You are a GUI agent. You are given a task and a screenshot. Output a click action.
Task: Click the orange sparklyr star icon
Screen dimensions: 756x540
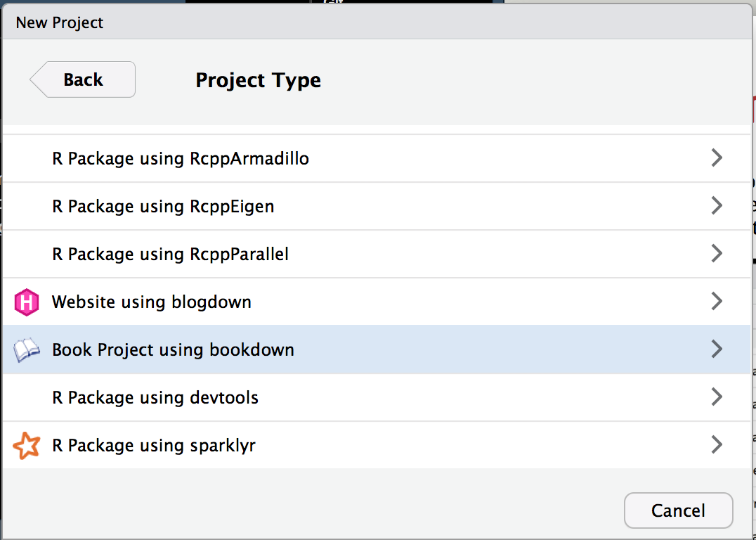27,445
